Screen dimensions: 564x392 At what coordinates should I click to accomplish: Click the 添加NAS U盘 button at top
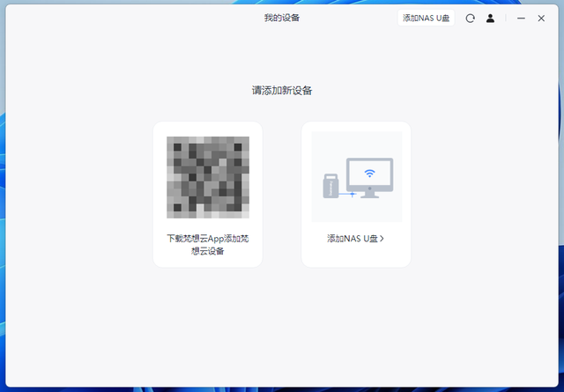(426, 18)
